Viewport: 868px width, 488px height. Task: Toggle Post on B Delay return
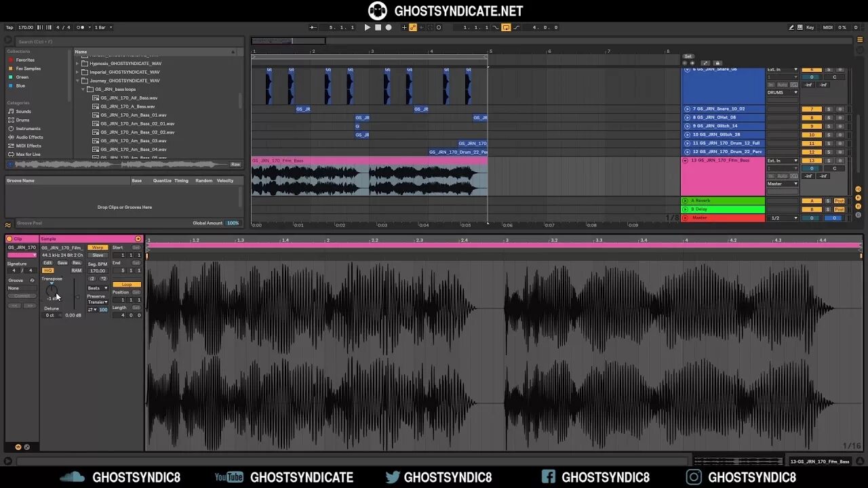840,209
